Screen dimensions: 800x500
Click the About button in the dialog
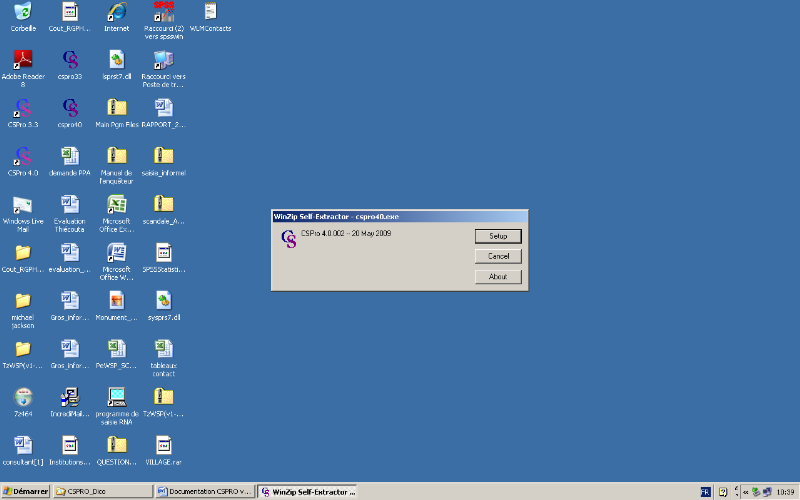pos(498,277)
